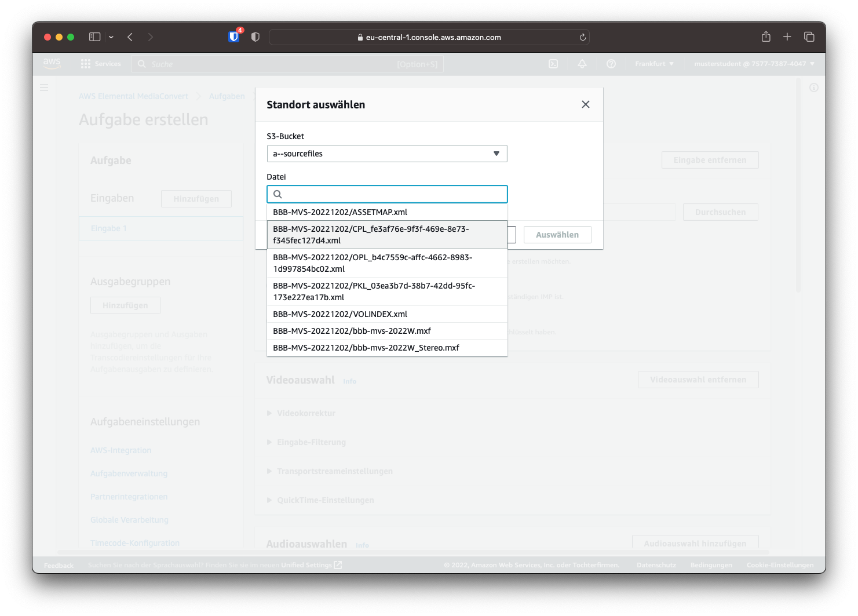858x616 pixels.
Task: Click the AWS Suche search box
Action: pyautogui.click(x=287, y=64)
